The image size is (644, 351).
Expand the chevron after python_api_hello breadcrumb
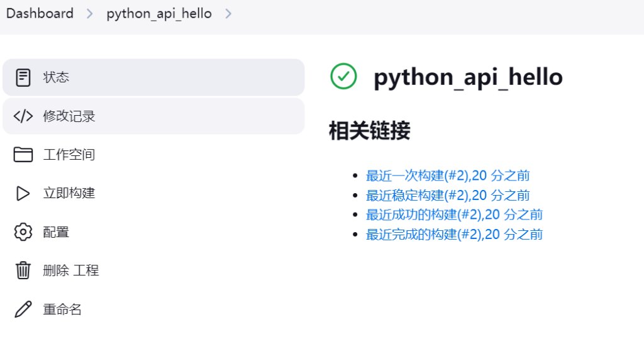[x=228, y=14]
